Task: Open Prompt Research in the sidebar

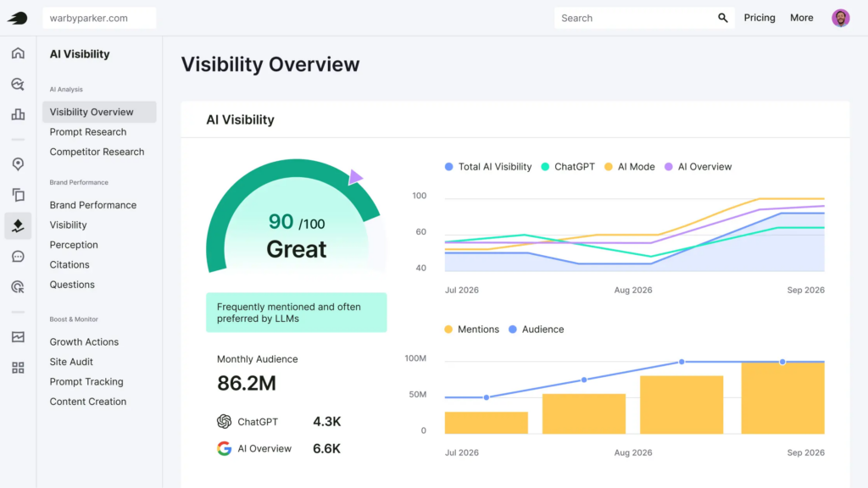Action: [x=88, y=132]
